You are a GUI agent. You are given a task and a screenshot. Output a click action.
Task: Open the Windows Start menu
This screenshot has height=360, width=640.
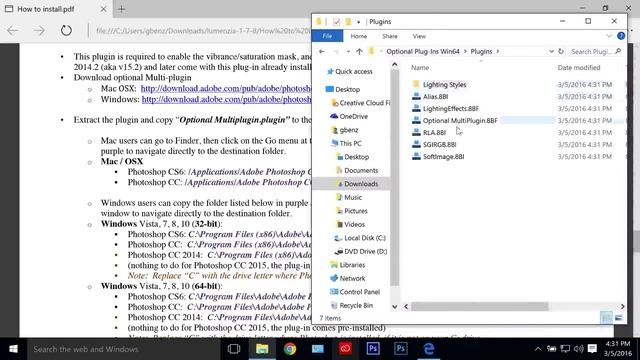[x=13, y=349]
